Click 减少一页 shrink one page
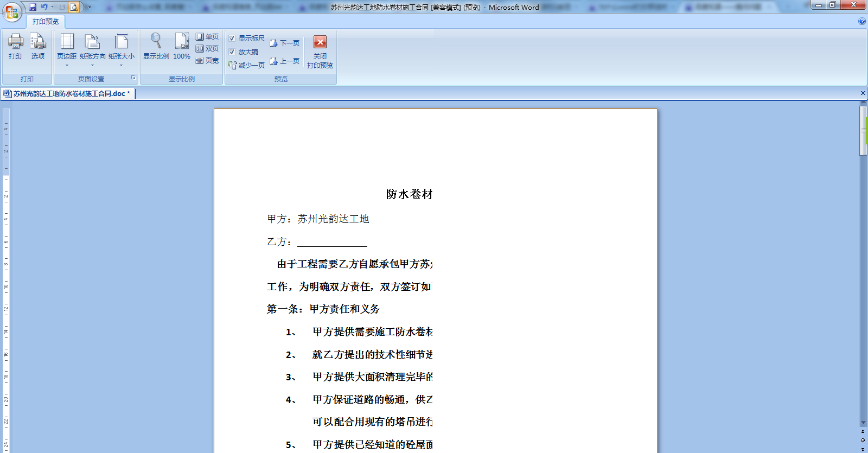Image resolution: width=868 pixels, height=453 pixels. (247, 65)
